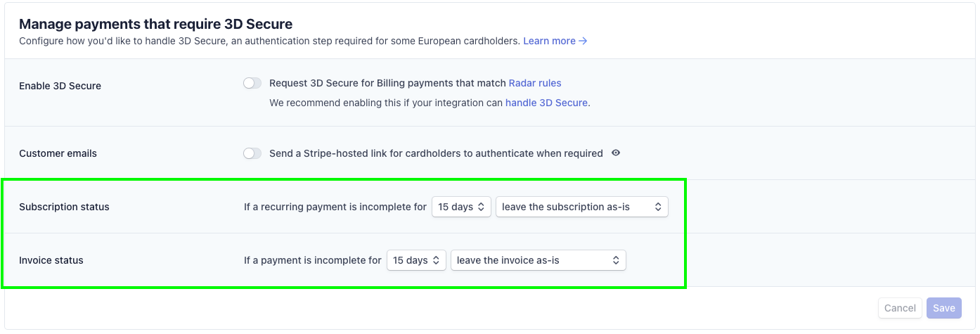This screenshot has height=334, width=980.
Task: Turn on the Stripe-hosted link email toggle
Action: point(252,153)
